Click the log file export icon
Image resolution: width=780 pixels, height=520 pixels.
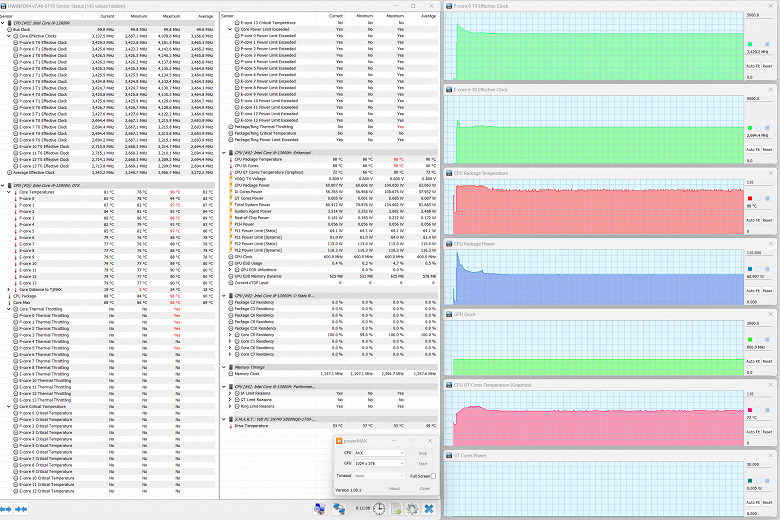395,508
